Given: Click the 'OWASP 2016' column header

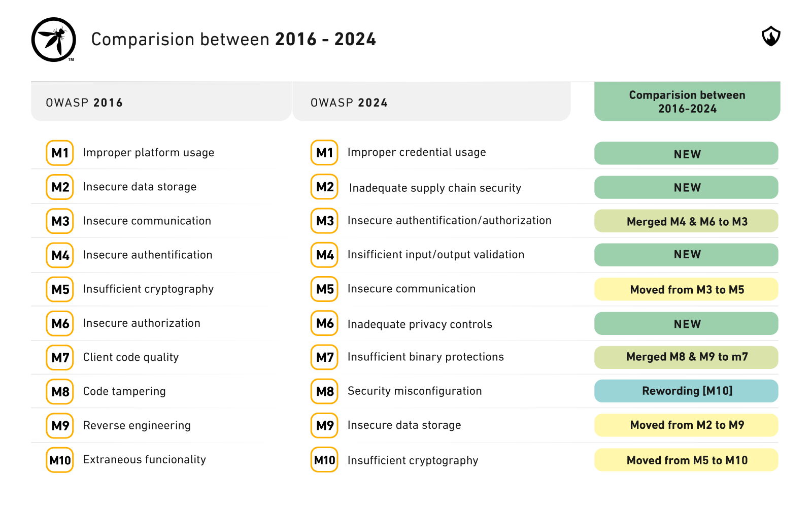Looking at the screenshot, I should 161,101.
